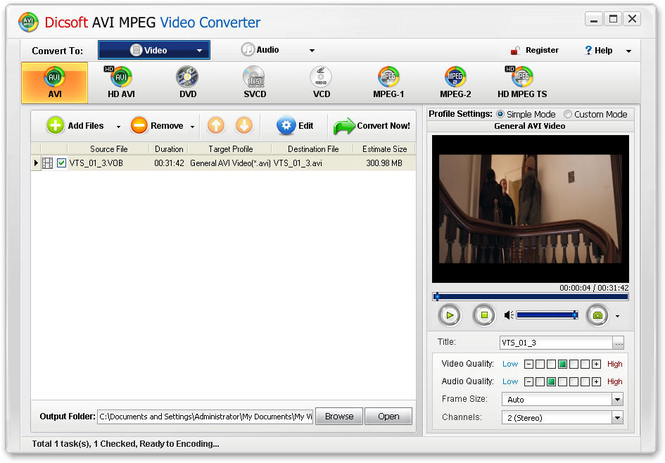
Task: Select the MPEG-1 format icon
Action: [x=388, y=83]
